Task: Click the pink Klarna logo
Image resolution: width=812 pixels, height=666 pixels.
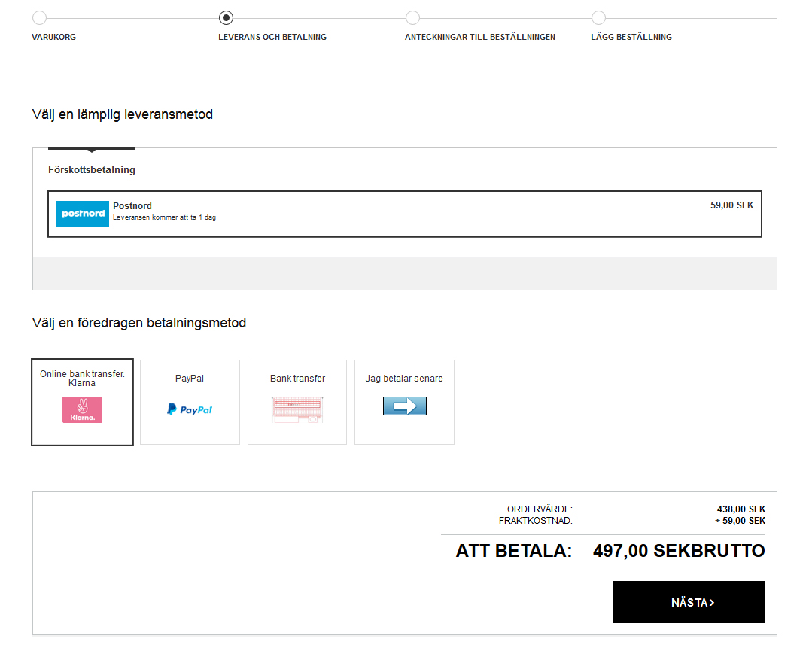Action: 82,409
